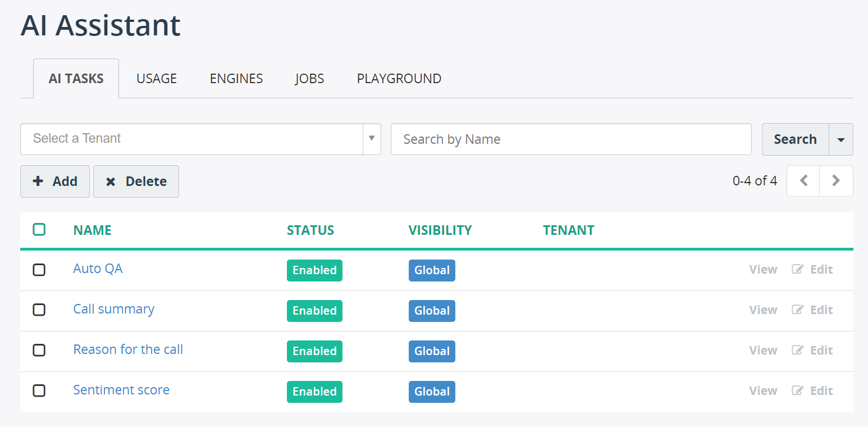868x427 pixels.
Task: Click Edit for Call summary
Action: click(812, 310)
